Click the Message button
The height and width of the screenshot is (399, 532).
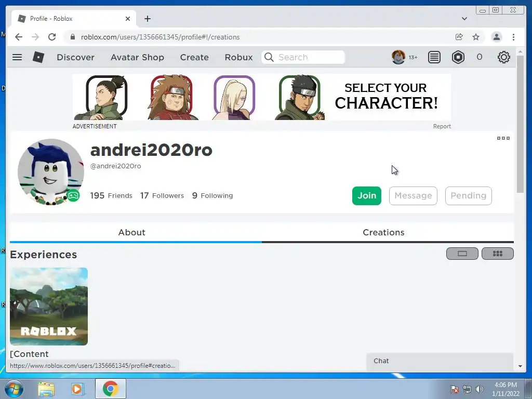[x=413, y=196]
